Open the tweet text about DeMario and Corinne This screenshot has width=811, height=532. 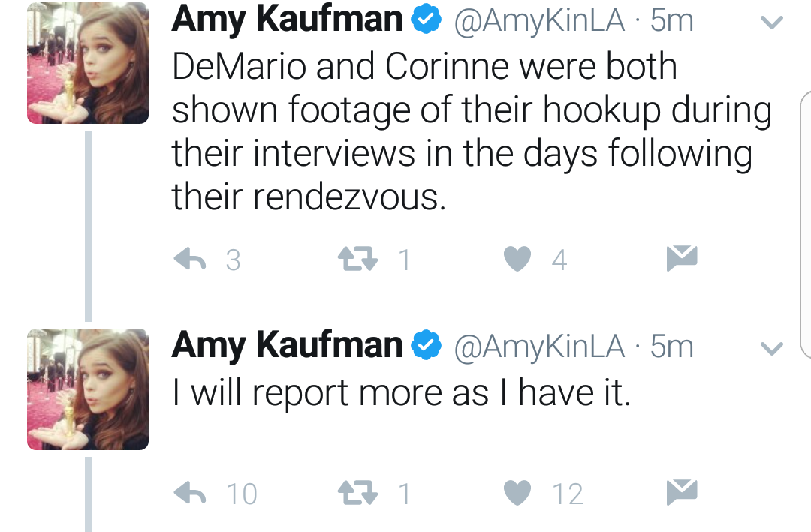(472, 131)
